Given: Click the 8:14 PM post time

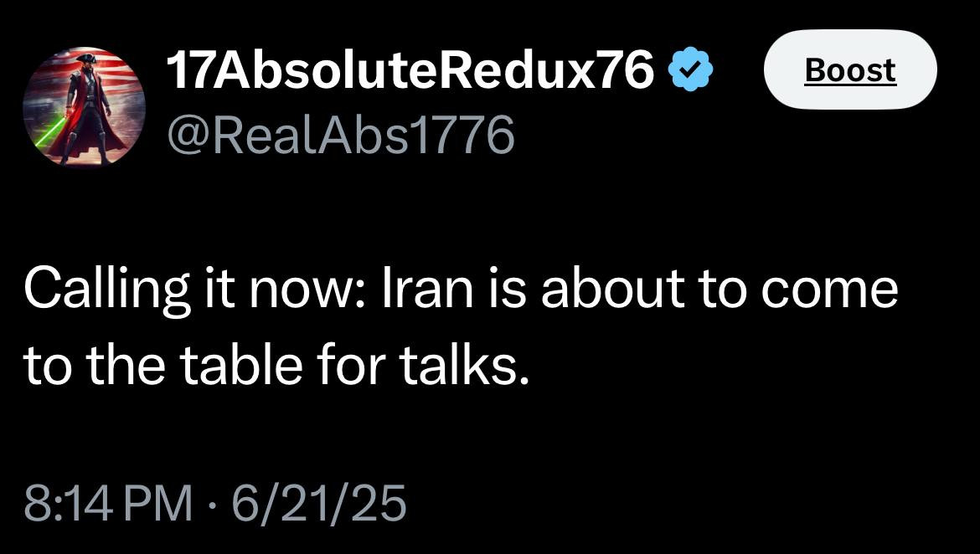Looking at the screenshot, I should point(109,505).
